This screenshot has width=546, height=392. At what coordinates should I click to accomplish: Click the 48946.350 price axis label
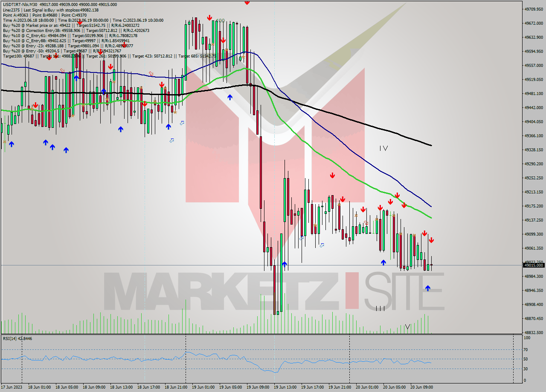534,290
